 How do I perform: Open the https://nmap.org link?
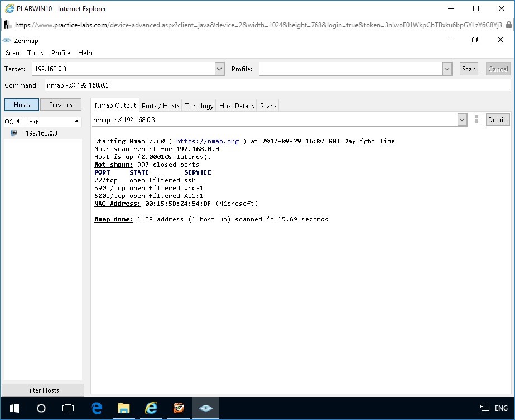[x=207, y=141]
